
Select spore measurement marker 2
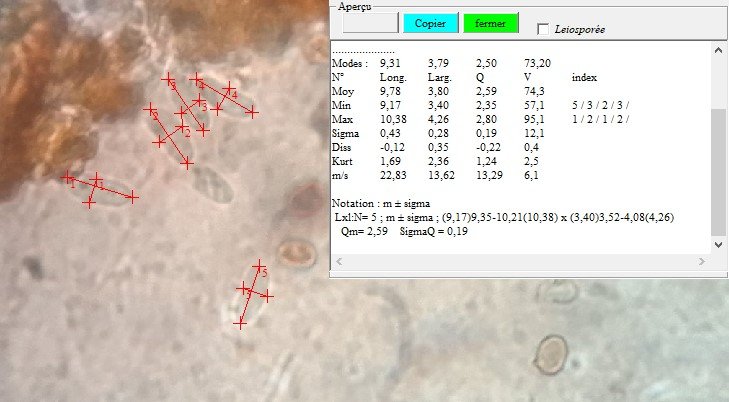coord(185,131)
